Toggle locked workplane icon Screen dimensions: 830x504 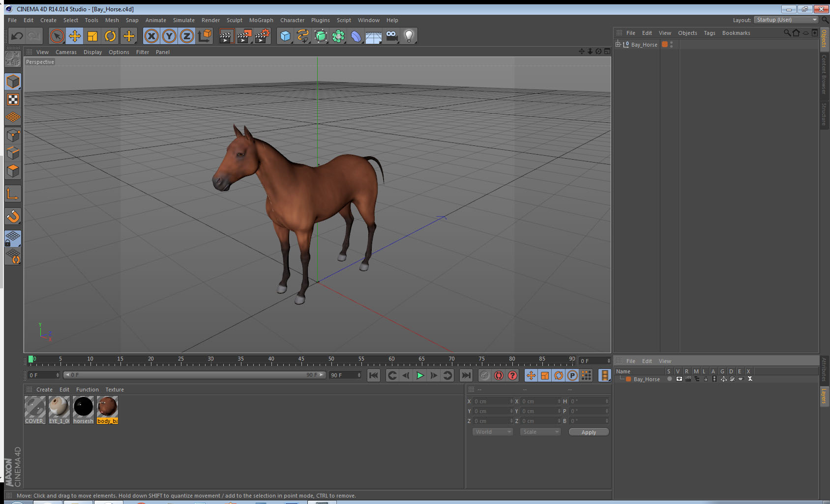point(13,238)
